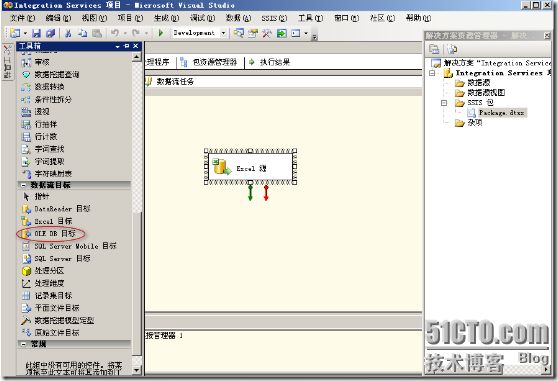Select the 原始文件目标 toolbox item

tap(50, 333)
